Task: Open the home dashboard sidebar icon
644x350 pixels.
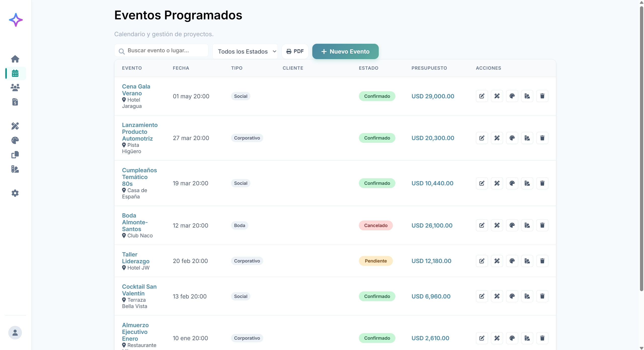Action: point(15,59)
